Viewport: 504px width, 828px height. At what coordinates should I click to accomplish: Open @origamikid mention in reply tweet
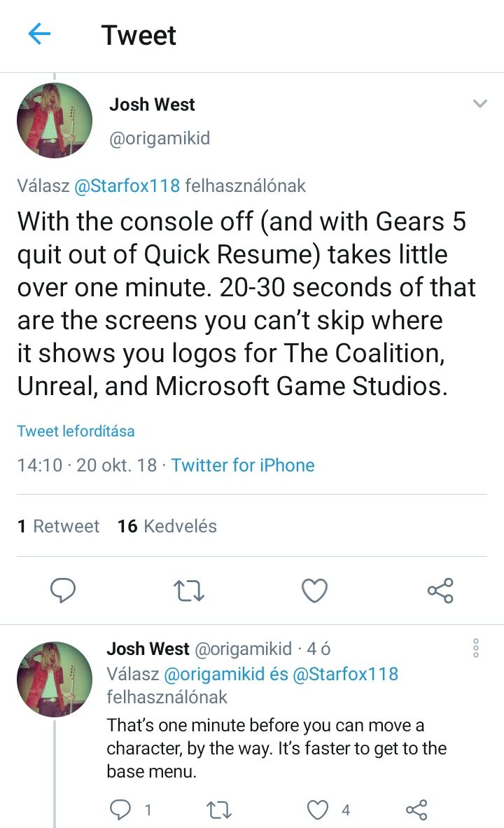pos(214,674)
